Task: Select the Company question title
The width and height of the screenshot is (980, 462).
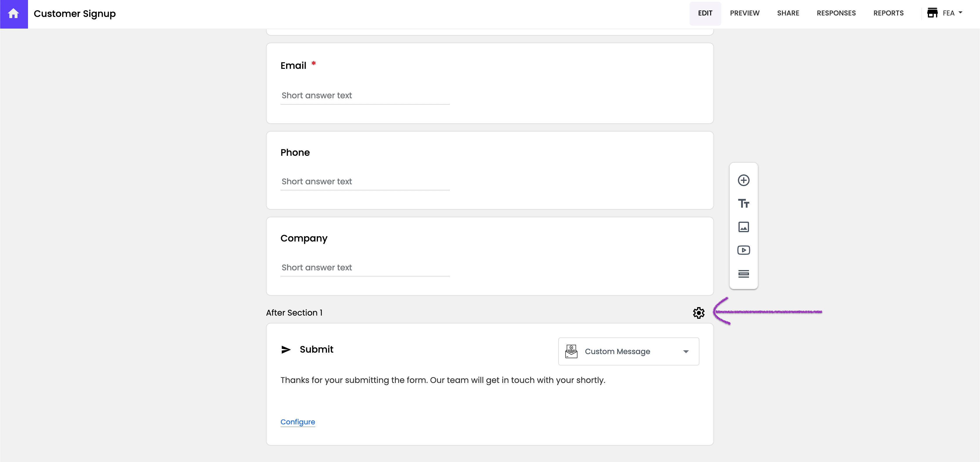Action: pyautogui.click(x=304, y=238)
